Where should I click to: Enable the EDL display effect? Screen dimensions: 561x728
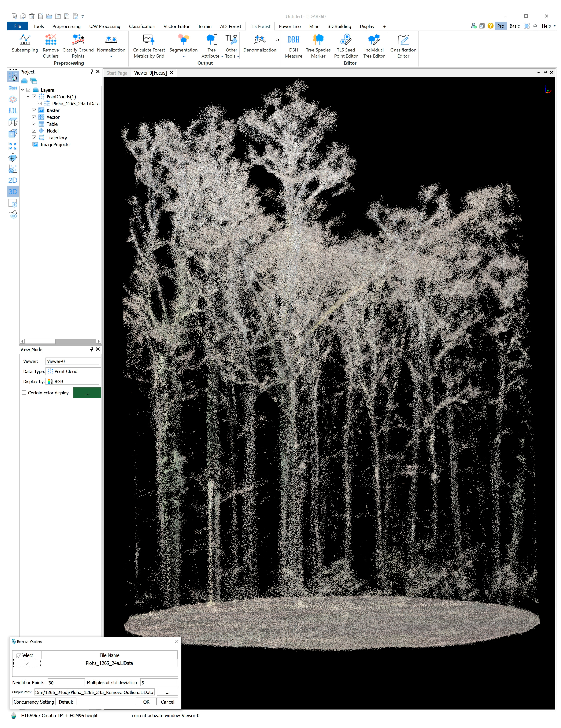coord(13,111)
